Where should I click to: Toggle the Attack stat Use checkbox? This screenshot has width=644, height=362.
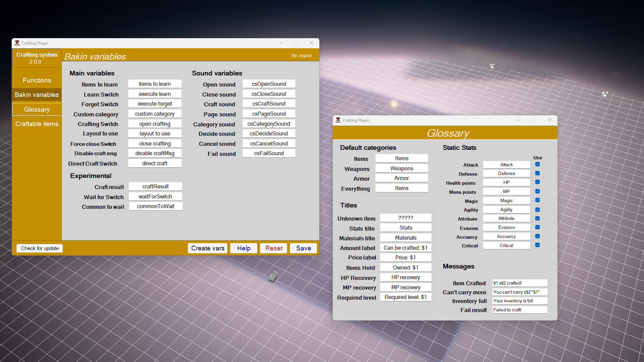(537, 164)
